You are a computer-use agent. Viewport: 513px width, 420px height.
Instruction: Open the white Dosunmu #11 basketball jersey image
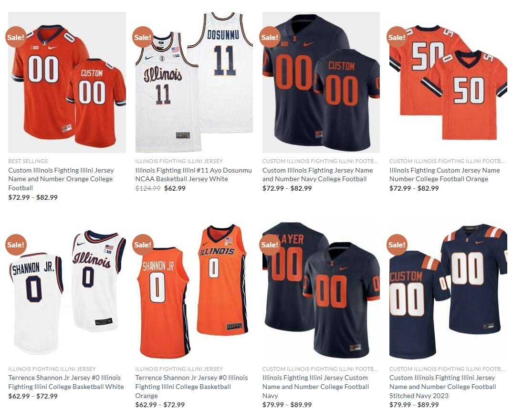click(x=194, y=82)
